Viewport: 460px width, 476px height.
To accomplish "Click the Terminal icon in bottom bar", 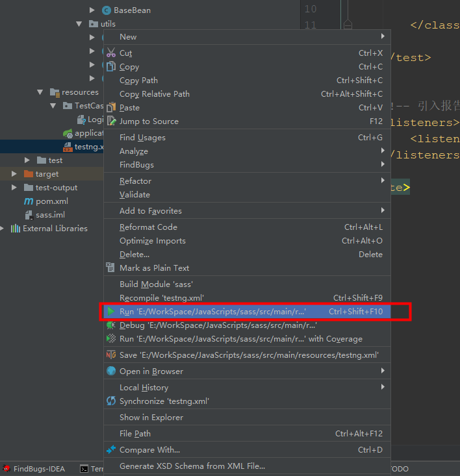I will click(84, 469).
